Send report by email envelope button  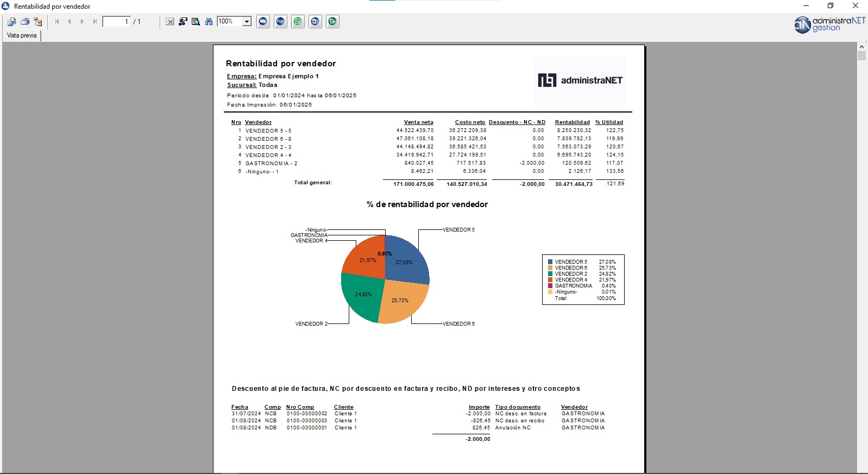coord(263,22)
